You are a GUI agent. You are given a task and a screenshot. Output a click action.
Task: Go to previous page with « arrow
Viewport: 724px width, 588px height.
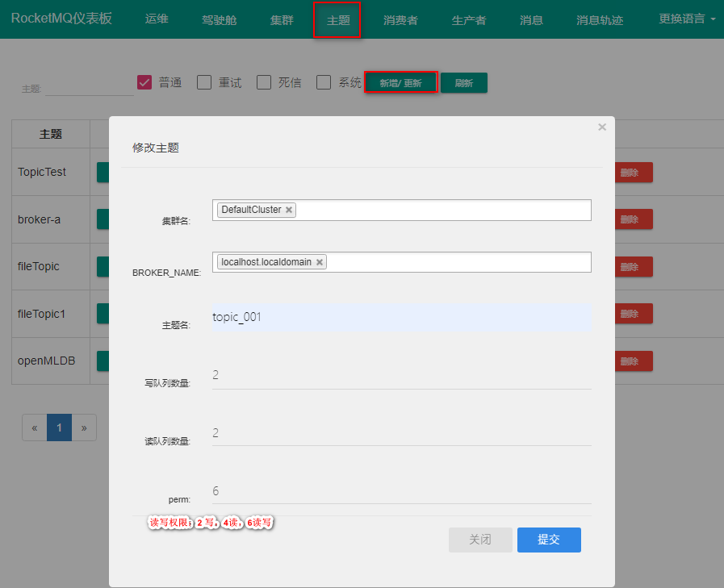[x=35, y=427]
